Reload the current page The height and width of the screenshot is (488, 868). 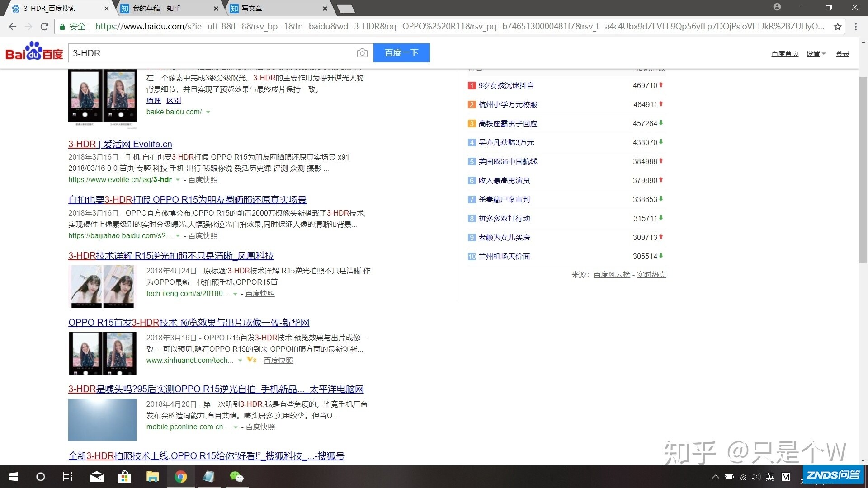coord(44,27)
